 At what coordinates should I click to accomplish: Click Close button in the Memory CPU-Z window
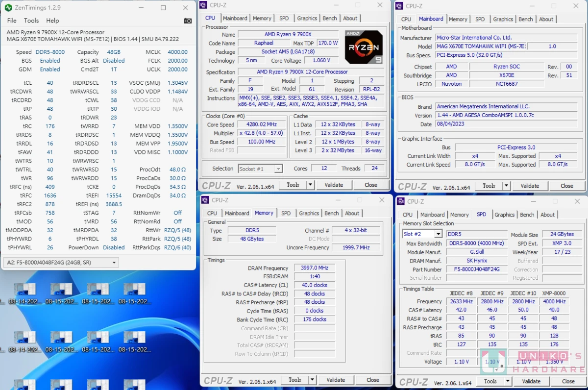373,380
